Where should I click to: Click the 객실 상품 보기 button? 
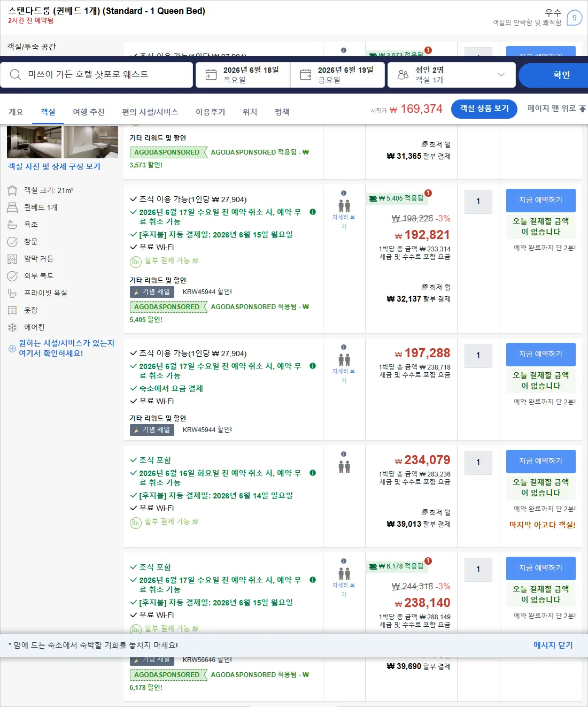tap(484, 109)
